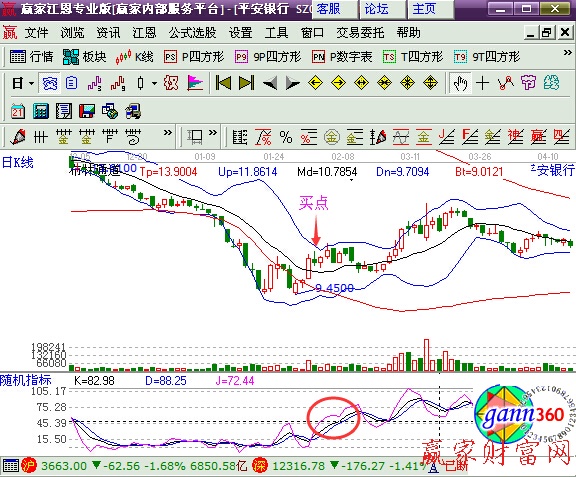576x477 pixels.
Task: Restore the inner document window
Action: point(547,33)
